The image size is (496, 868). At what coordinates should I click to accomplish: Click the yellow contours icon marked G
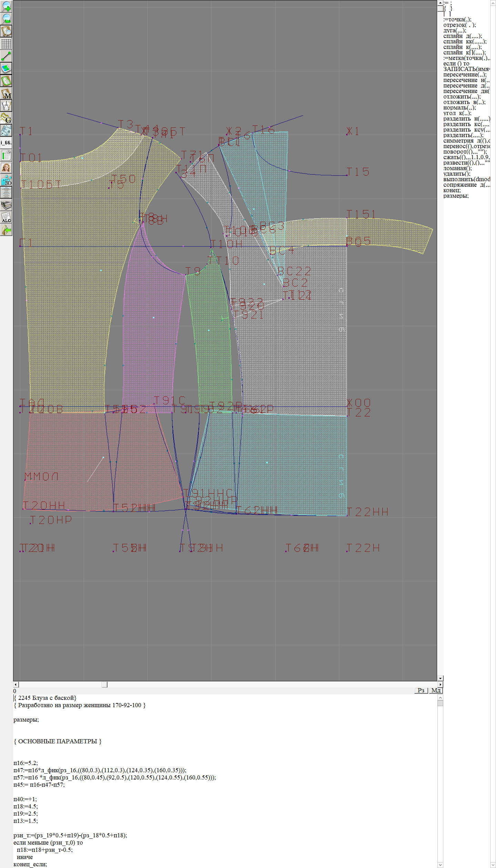tap(6, 118)
